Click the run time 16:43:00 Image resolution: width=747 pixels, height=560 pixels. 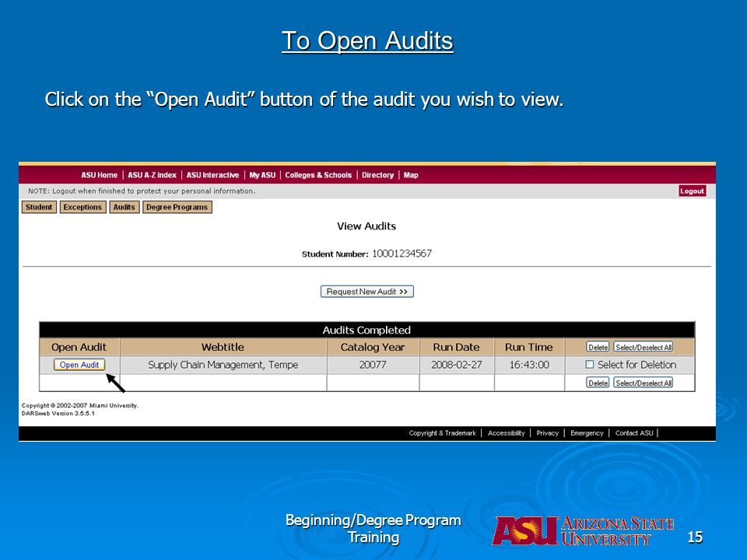pyautogui.click(x=529, y=365)
